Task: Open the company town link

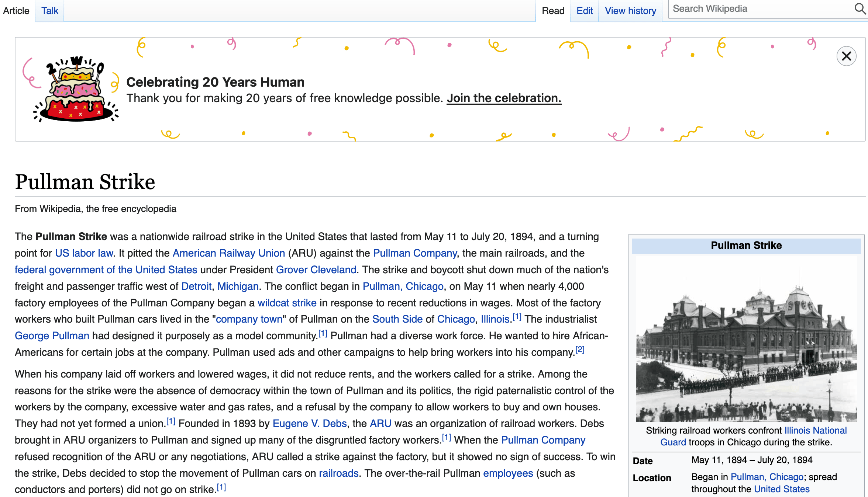Action: click(249, 319)
